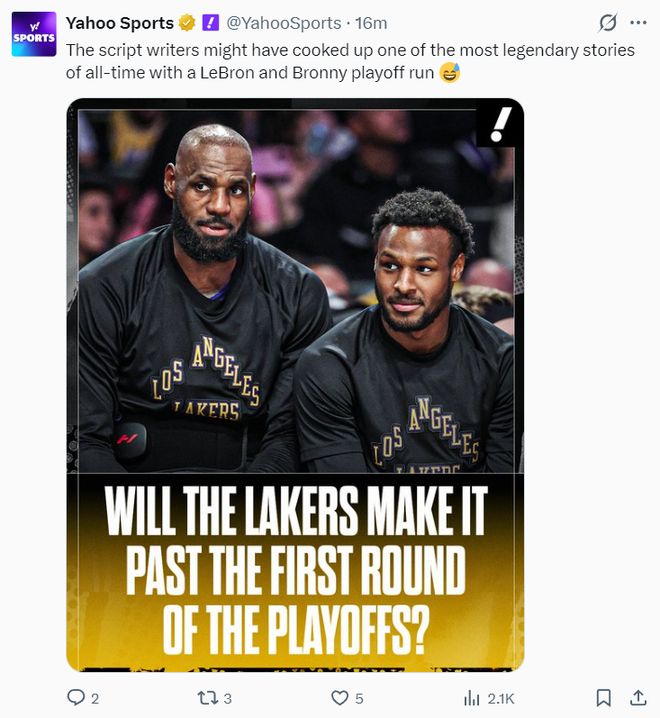Click the tweet text about LeBron and Bronny
Screen dimensions: 660x718
click(x=350, y=61)
